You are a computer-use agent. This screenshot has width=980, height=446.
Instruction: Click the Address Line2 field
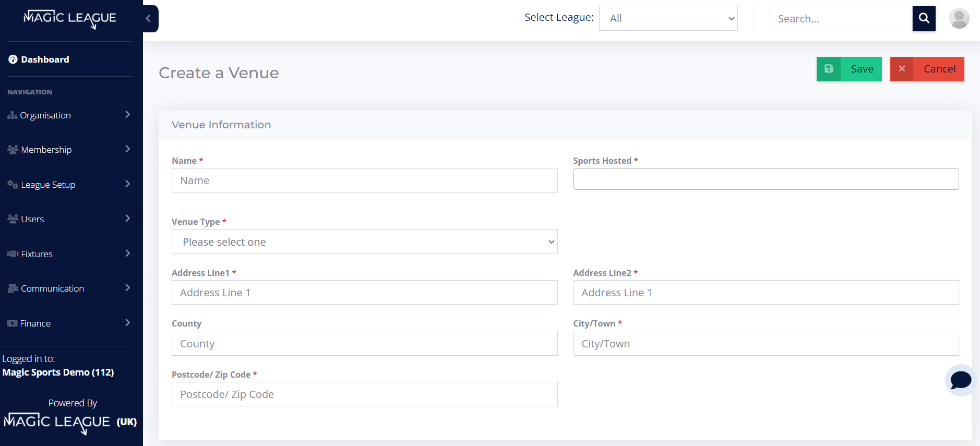coord(766,292)
